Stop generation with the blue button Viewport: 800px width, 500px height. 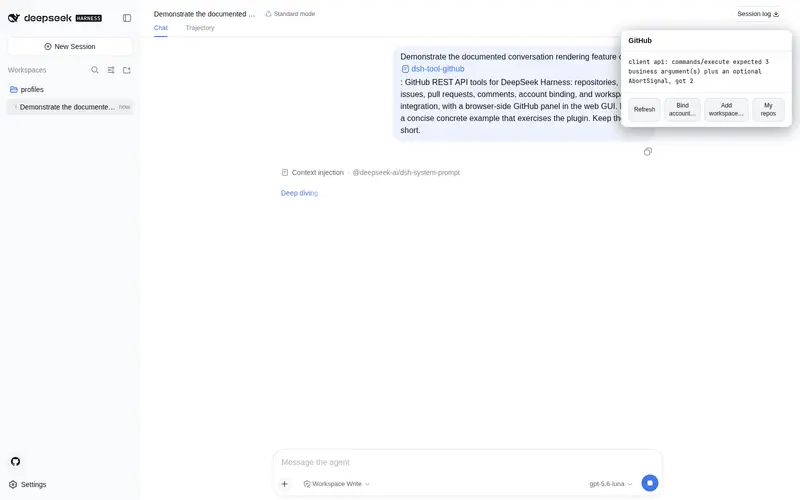click(649, 483)
